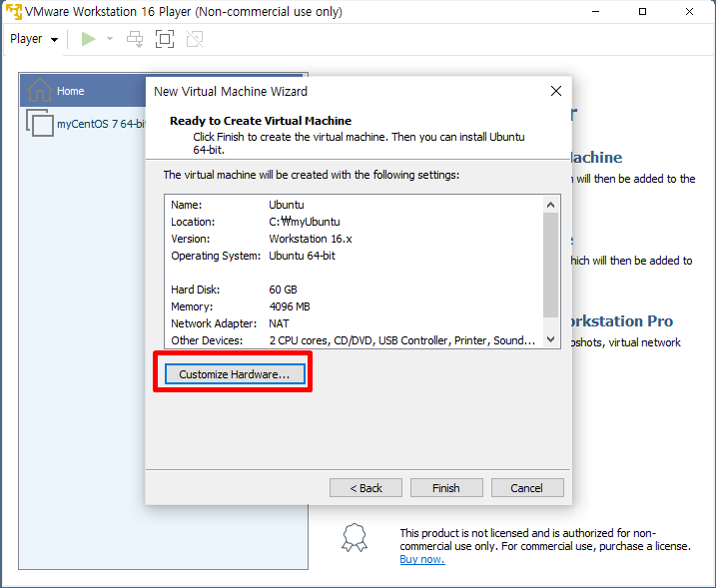Cancel the New Virtual Machine Wizard
The height and width of the screenshot is (588, 716).
(527, 488)
